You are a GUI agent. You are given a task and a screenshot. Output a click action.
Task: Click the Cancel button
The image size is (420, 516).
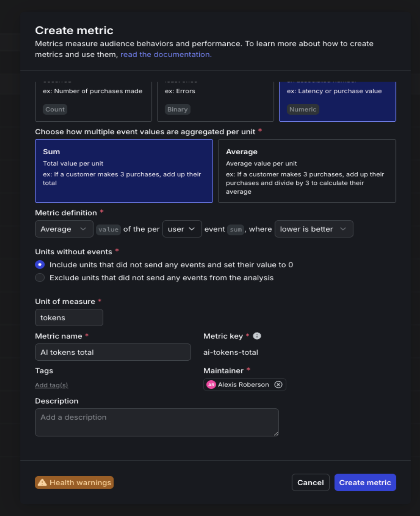click(310, 482)
